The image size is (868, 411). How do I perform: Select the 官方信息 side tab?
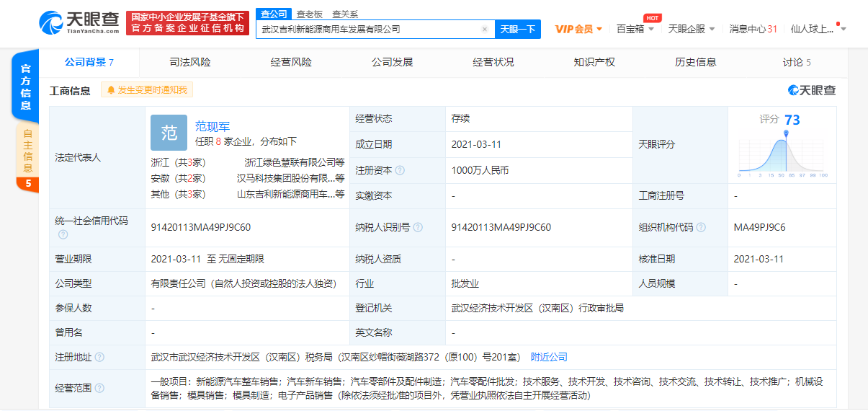(25, 87)
